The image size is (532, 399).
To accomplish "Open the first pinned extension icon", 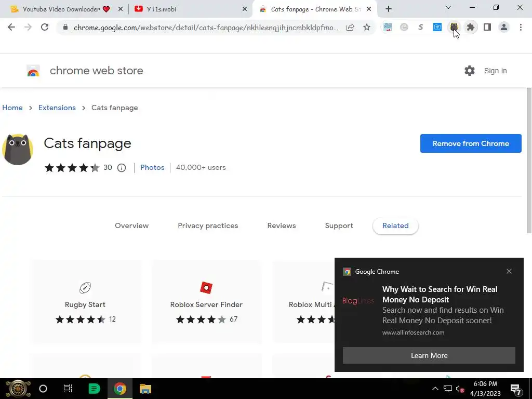I will point(388,27).
